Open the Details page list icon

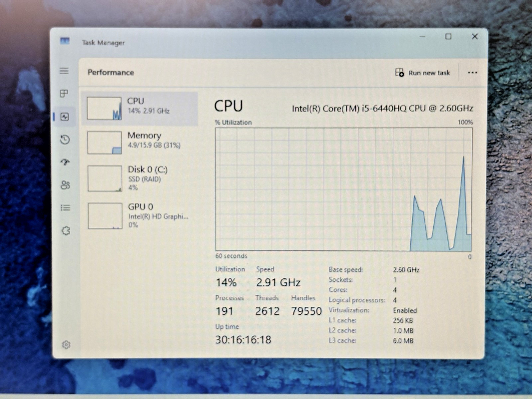[66, 208]
